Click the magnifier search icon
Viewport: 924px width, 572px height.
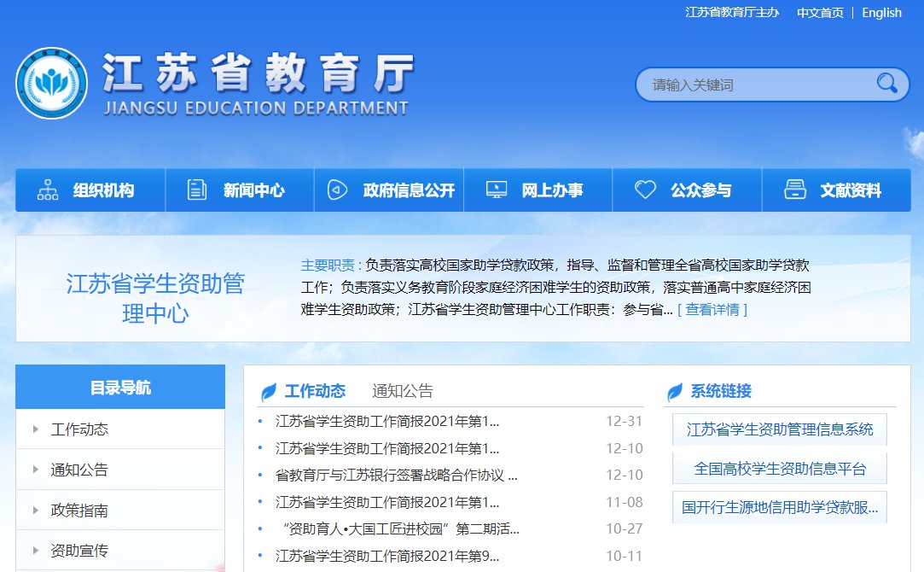pyautogui.click(x=887, y=84)
